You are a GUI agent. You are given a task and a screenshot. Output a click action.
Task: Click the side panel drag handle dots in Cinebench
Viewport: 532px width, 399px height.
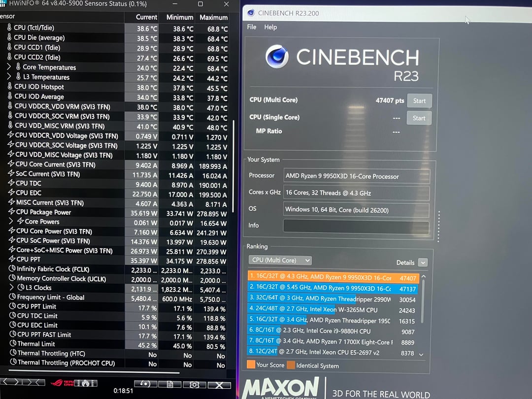[438, 226]
